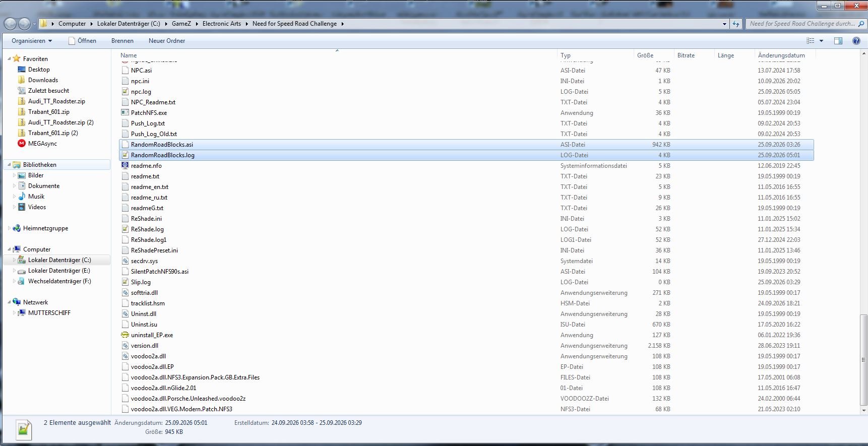Select the Downloads favorite in sidebar
This screenshot has height=446, width=868.
(43, 80)
